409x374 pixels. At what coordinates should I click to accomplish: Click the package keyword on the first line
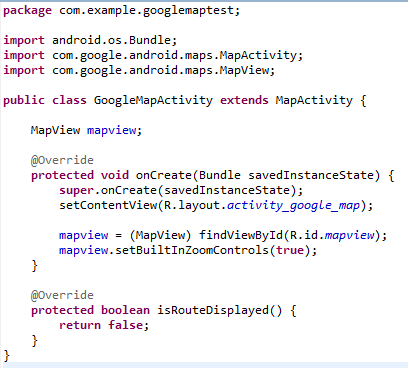pyautogui.click(x=27, y=11)
